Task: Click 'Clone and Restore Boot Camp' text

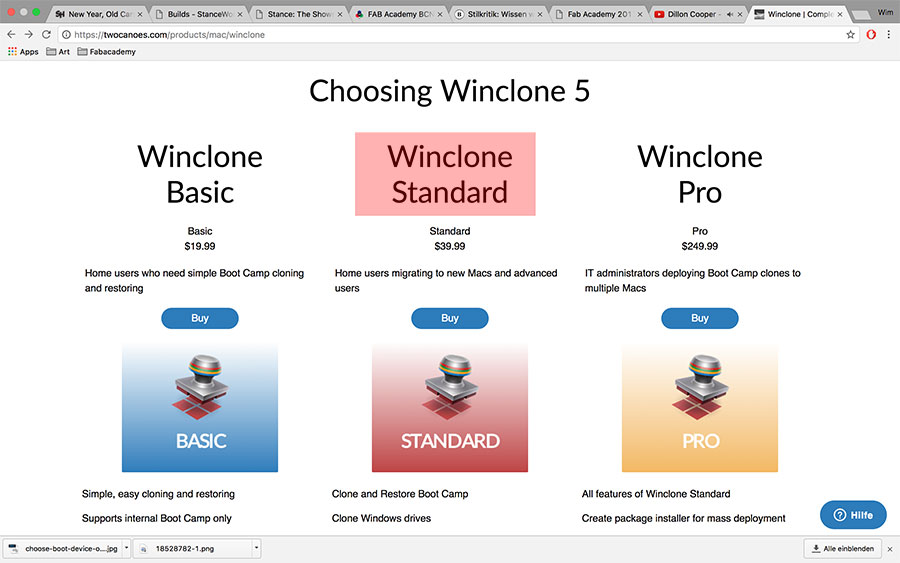Action: pyautogui.click(x=400, y=494)
